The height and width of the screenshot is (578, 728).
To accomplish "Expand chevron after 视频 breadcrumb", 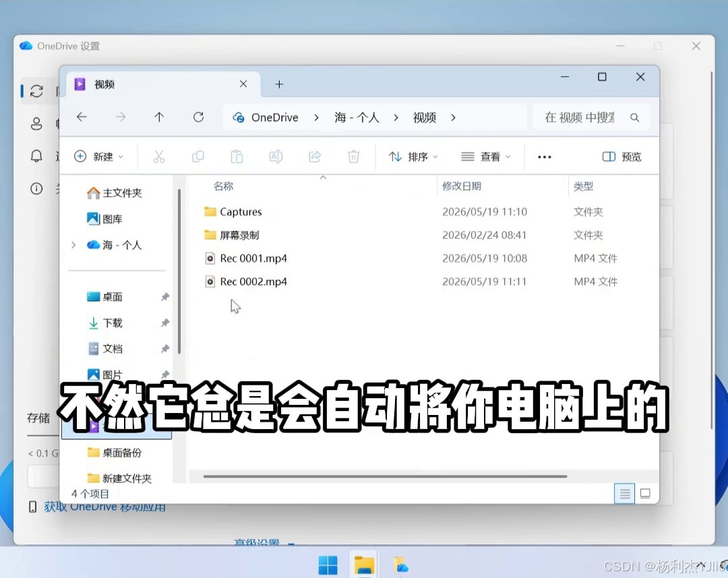I will (453, 118).
